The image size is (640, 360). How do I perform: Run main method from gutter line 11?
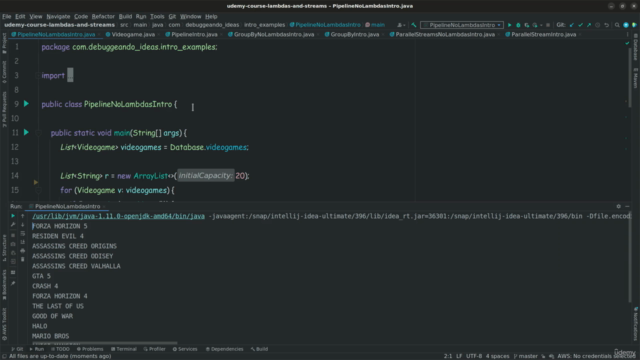(27, 132)
